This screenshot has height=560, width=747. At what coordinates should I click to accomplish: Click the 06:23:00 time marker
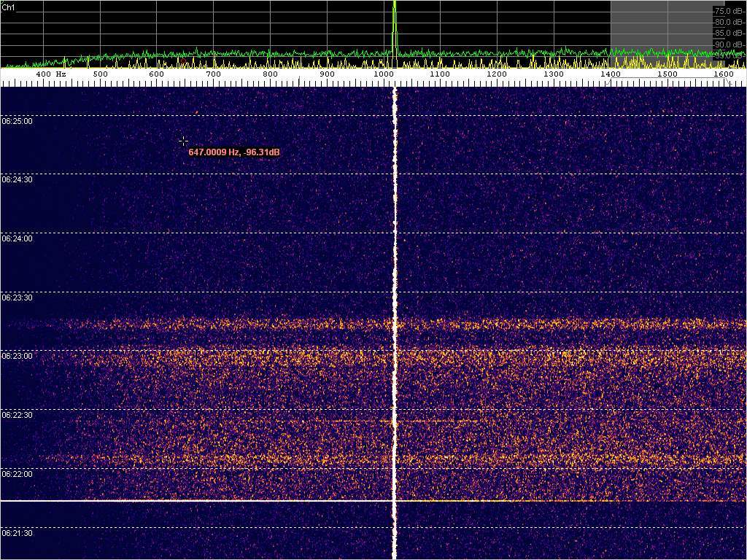coord(17,356)
